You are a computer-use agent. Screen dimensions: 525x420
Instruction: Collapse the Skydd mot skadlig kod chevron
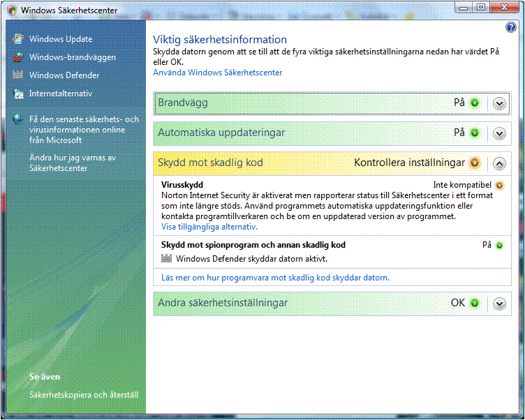499,164
